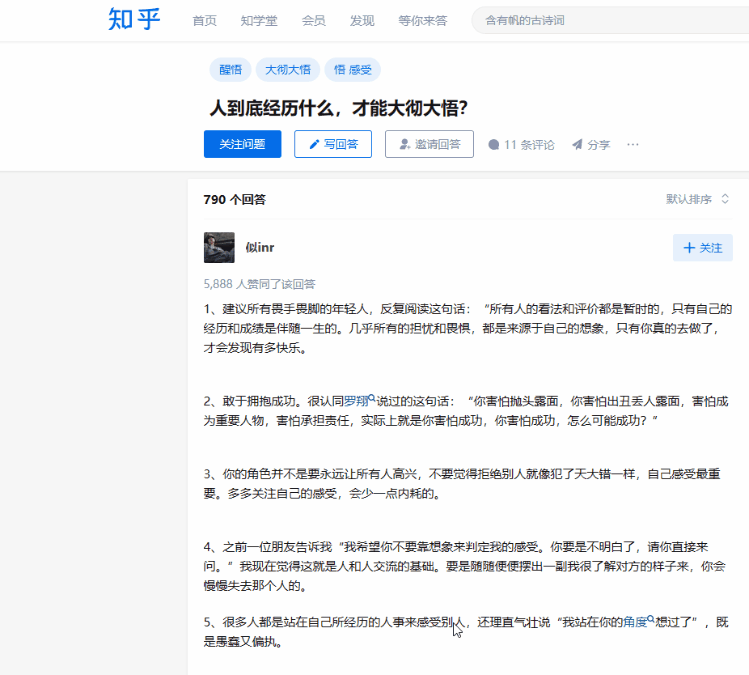This screenshot has width=749, height=675.
Task: Open 似inr's avatar thumbnail
Action: [219, 247]
